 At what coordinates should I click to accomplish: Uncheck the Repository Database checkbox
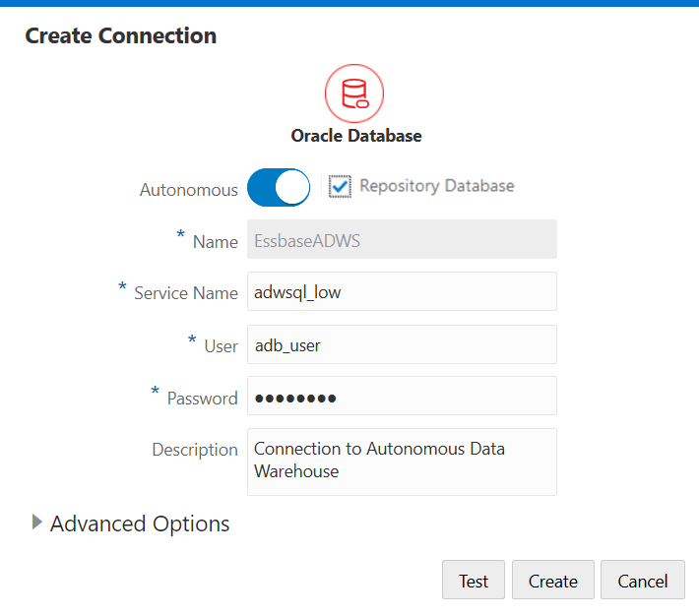pyautogui.click(x=340, y=186)
